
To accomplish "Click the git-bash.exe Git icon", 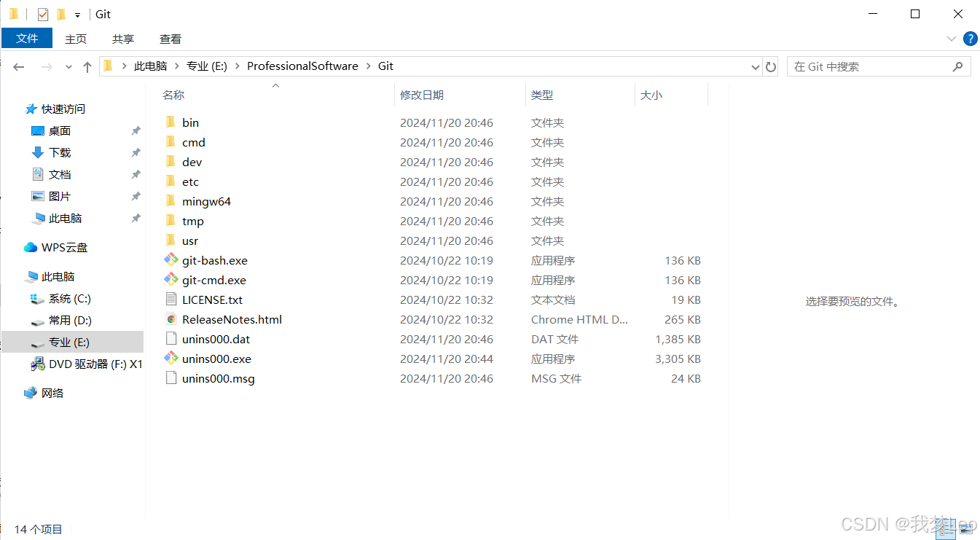I will coord(171,259).
